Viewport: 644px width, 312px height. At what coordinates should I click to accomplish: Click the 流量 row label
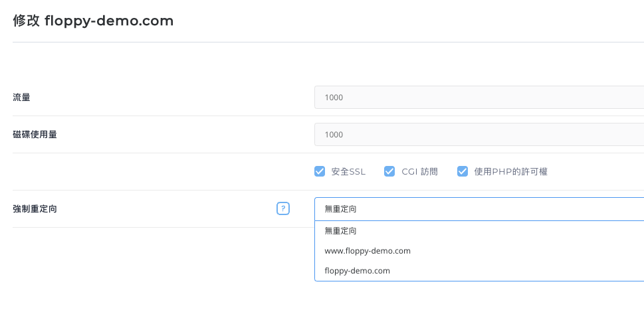22,98
